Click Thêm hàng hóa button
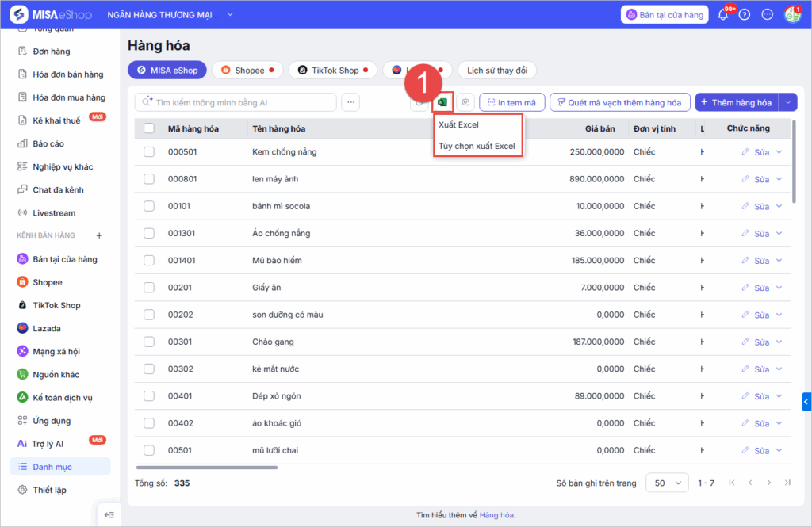Image resolution: width=812 pixels, height=527 pixels. [737, 102]
